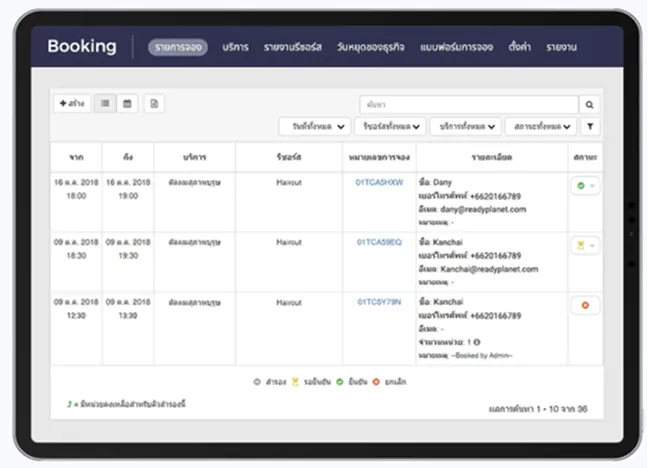Switch to calendar view icon
This screenshot has width=648, height=468.
127,104
